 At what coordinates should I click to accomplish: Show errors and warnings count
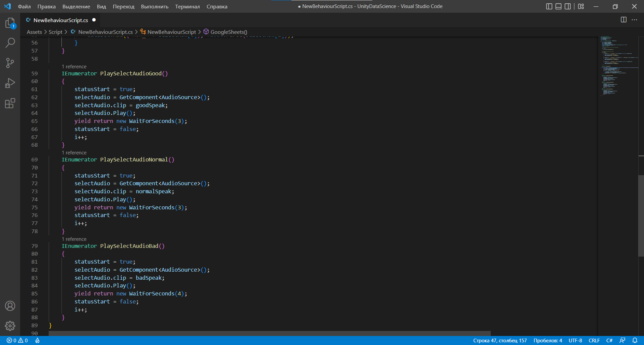click(17, 340)
